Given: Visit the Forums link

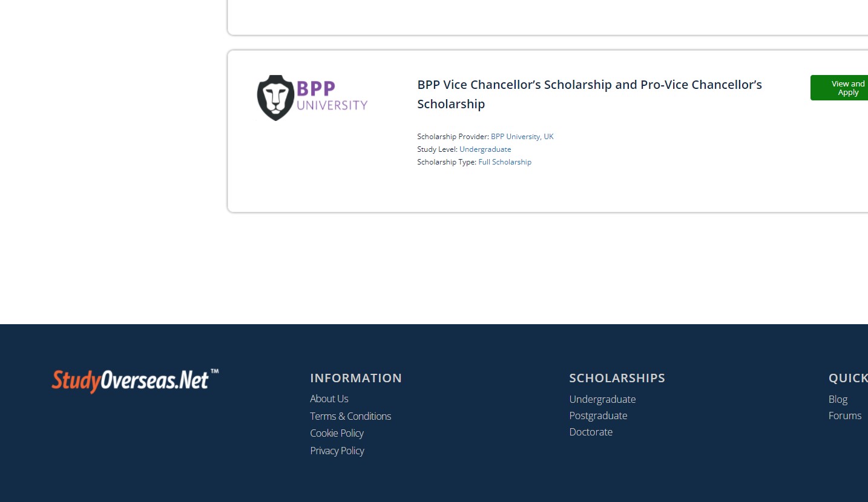Looking at the screenshot, I should pyautogui.click(x=845, y=416).
